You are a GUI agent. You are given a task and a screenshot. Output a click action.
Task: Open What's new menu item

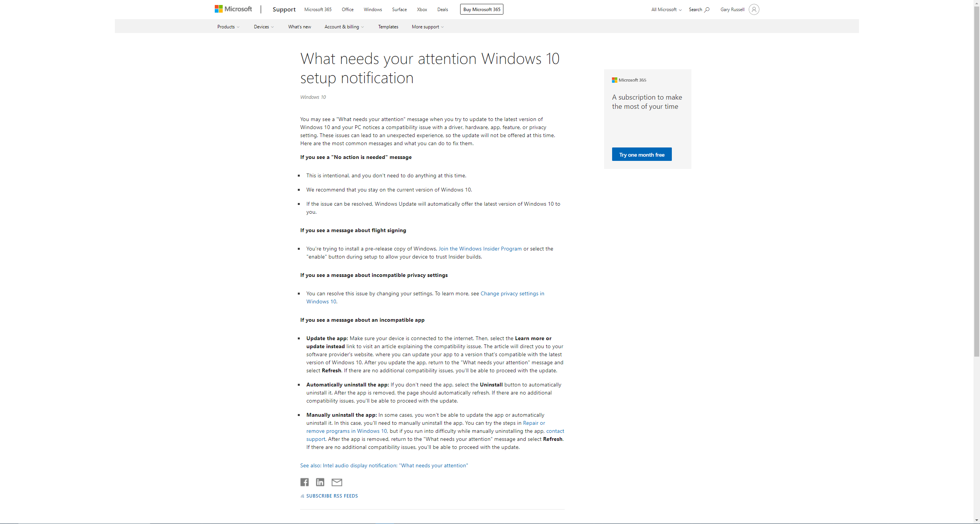point(299,27)
